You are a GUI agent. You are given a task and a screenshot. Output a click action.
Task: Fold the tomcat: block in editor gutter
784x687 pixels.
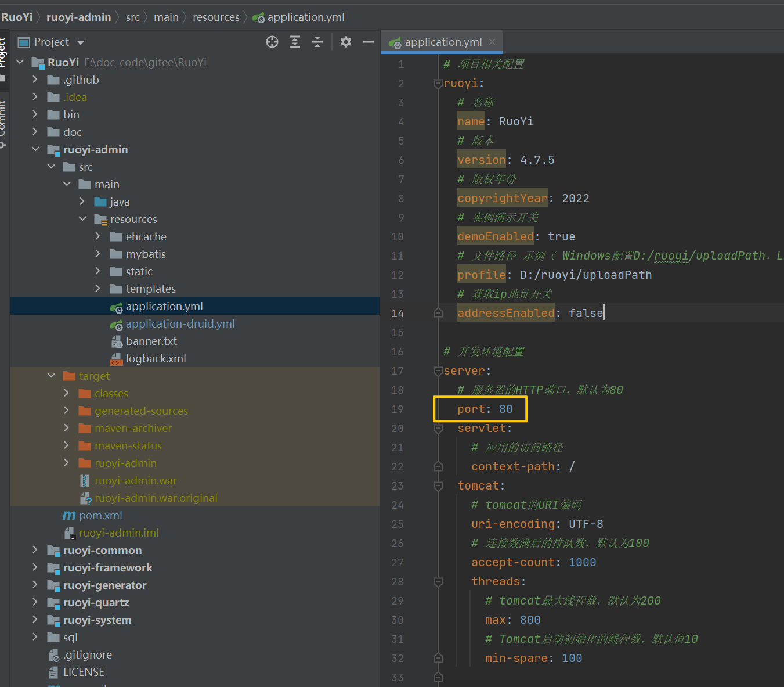click(438, 486)
